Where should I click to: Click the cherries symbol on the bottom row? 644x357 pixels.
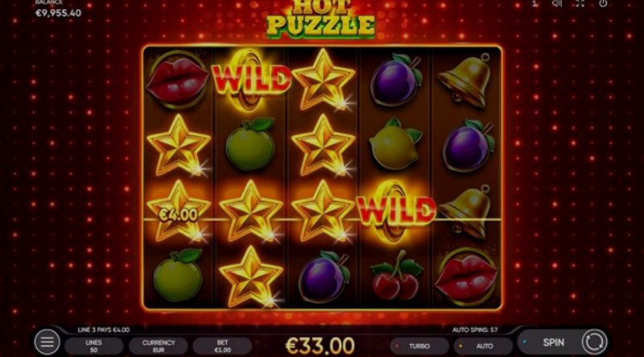396,276
